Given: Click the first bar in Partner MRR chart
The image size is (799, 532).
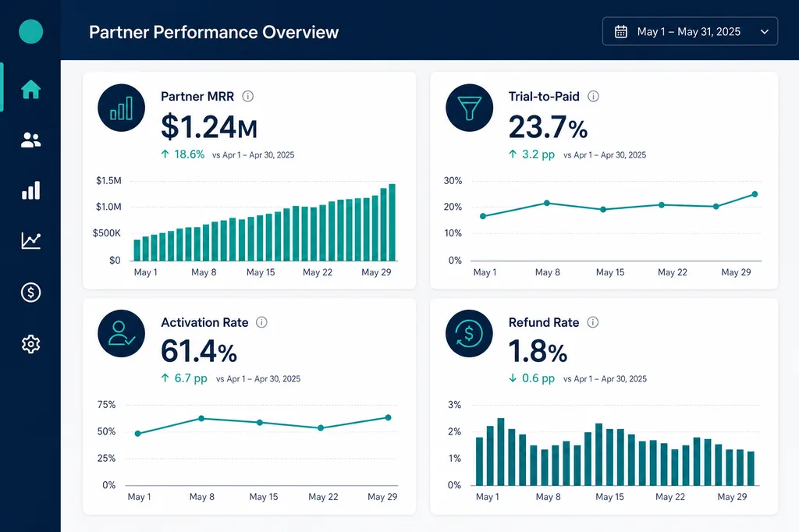Looking at the screenshot, I should (137, 250).
